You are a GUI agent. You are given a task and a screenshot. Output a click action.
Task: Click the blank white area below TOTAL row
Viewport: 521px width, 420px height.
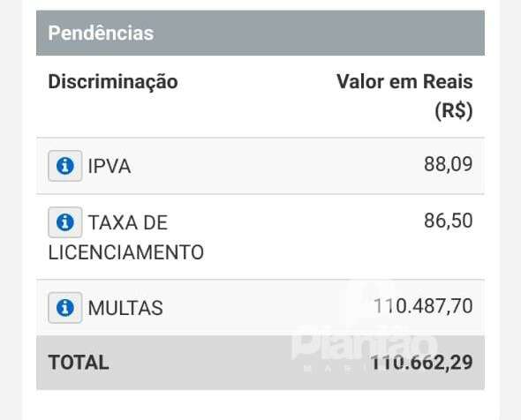[x=260, y=404]
